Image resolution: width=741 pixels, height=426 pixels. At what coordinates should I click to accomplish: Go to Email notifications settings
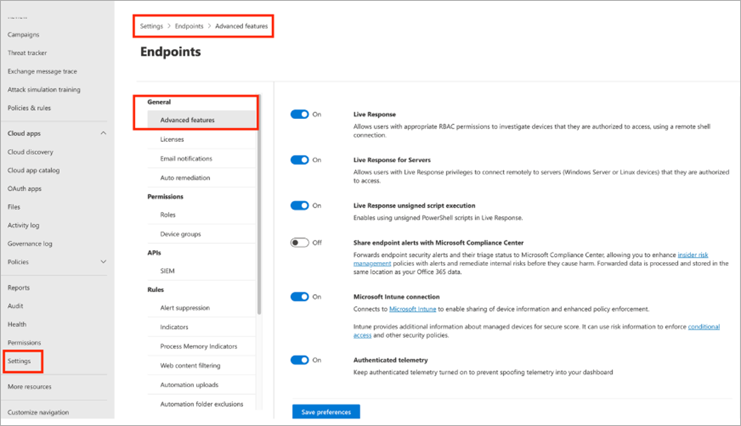pyautogui.click(x=186, y=158)
